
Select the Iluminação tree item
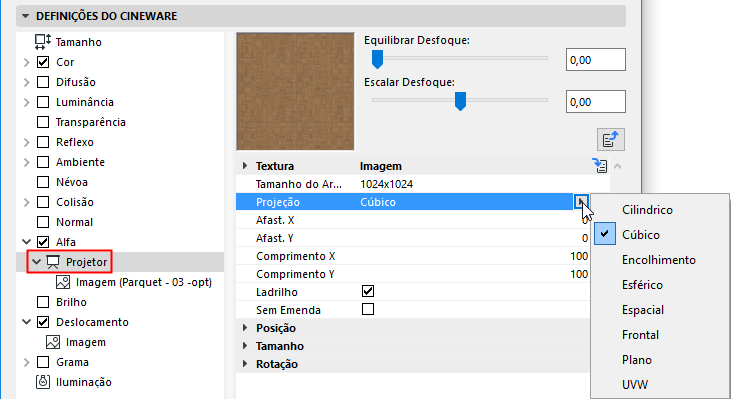[x=84, y=382]
